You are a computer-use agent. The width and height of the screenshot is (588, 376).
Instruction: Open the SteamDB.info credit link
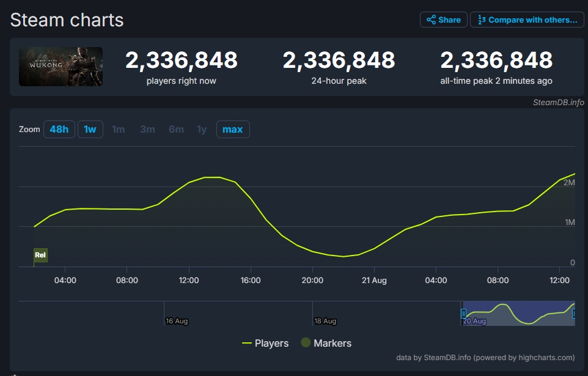click(559, 103)
